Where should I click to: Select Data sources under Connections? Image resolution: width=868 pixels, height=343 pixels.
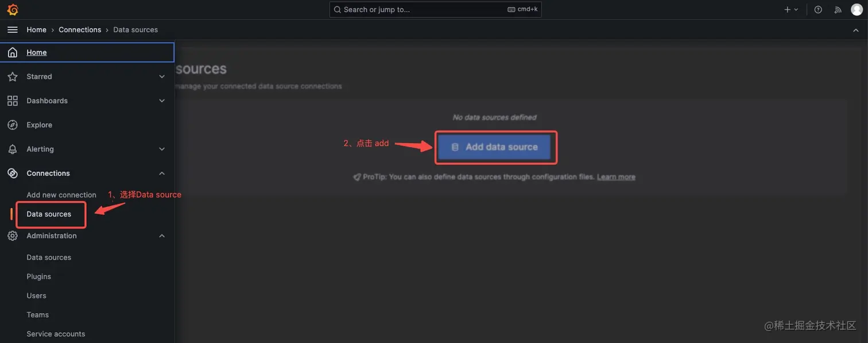coord(49,214)
